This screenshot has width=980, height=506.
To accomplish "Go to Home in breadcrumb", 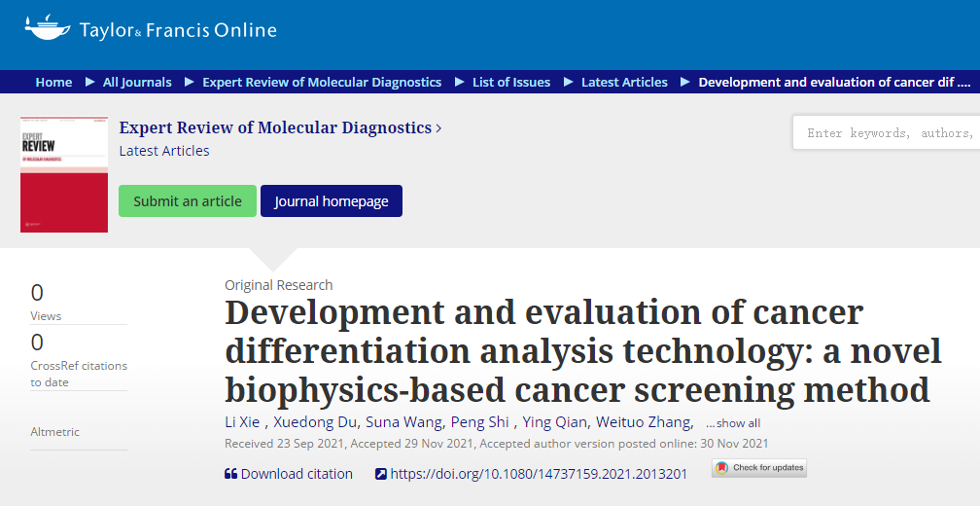I will [x=53, y=83].
